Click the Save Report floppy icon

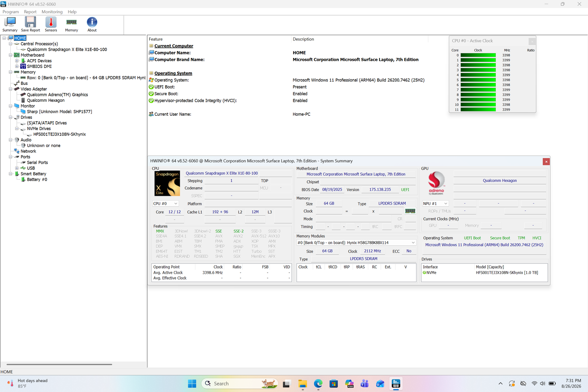pyautogui.click(x=31, y=24)
